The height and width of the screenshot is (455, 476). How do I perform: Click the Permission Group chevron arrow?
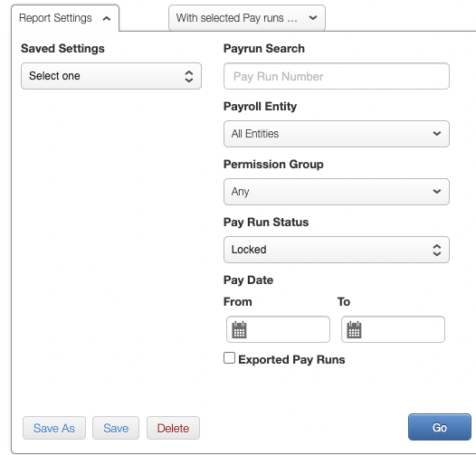437,191
